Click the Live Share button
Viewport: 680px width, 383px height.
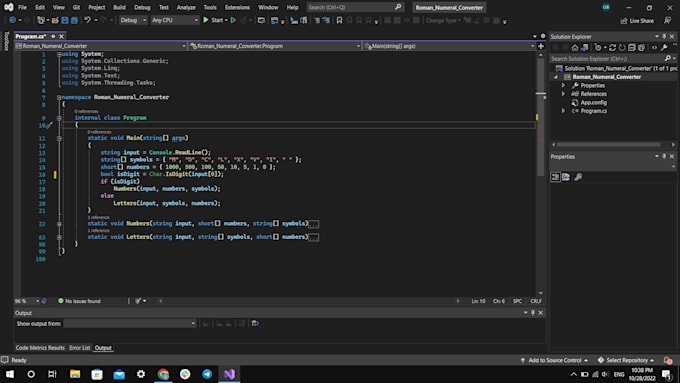(637, 21)
